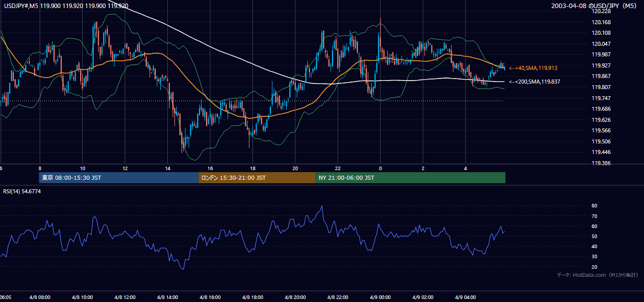
Task: Click price level 119.747 on the axis
Action: (602, 98)
